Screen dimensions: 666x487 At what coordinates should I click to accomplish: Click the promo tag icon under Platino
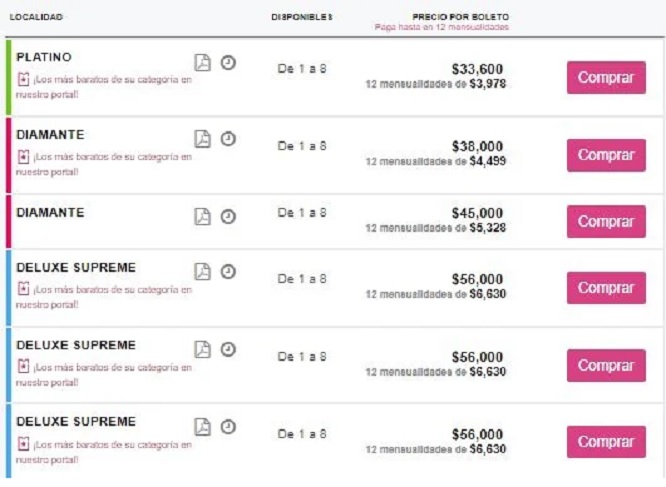[x=23, y=79]
